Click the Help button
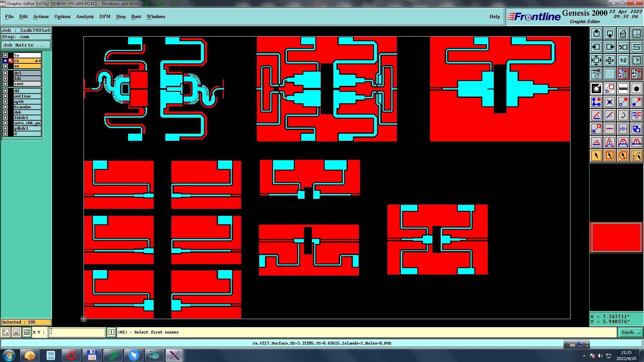This screenshot has width=644, height=362. 494,16
